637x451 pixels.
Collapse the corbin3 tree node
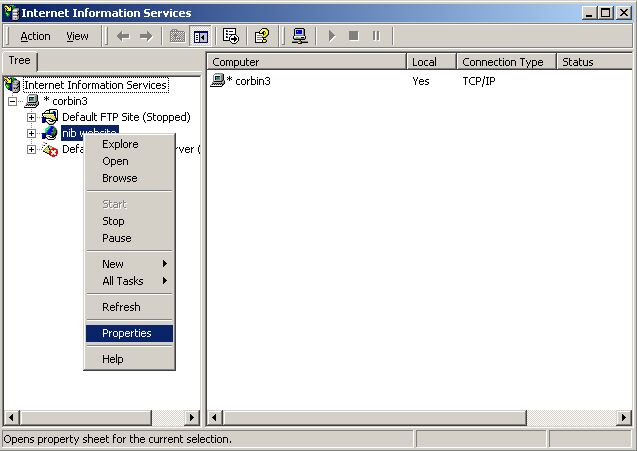point(13,101)
